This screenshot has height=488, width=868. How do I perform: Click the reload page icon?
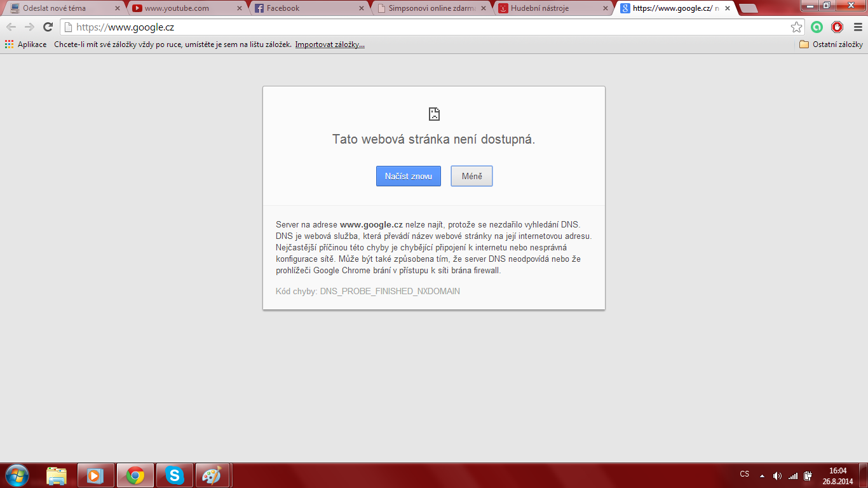(48, 27)
